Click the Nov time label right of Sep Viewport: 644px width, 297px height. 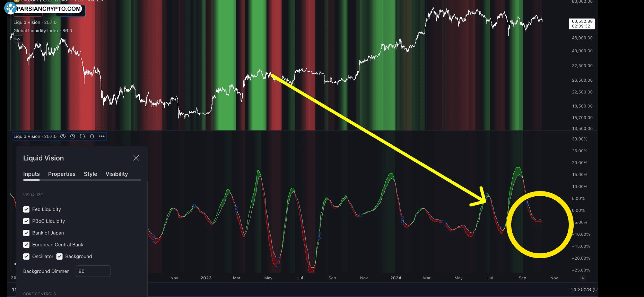(x=554, y=278)
